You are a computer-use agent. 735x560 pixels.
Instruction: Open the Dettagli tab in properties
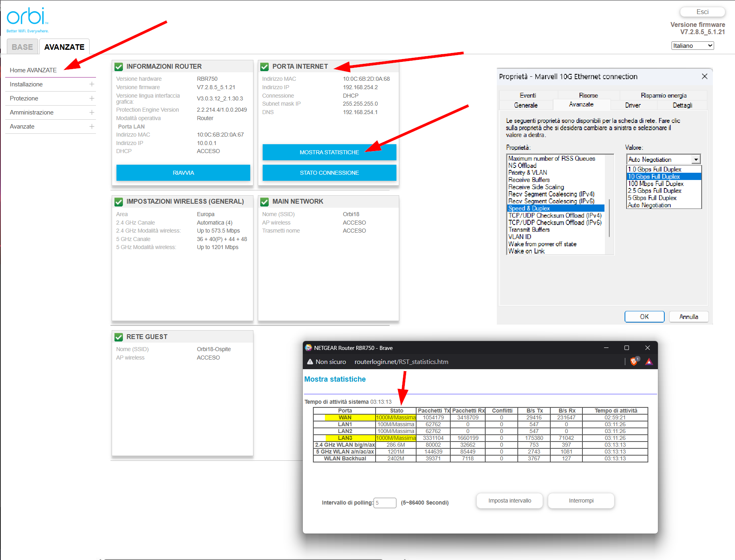point(682,105)
